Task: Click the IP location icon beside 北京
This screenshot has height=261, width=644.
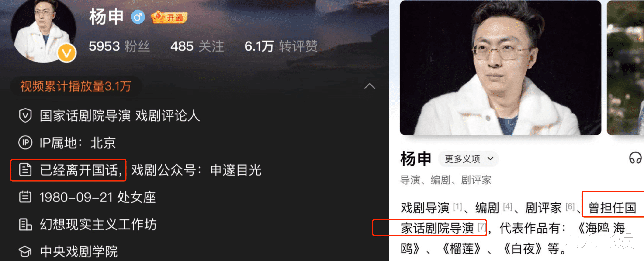Action: [25, 143]
